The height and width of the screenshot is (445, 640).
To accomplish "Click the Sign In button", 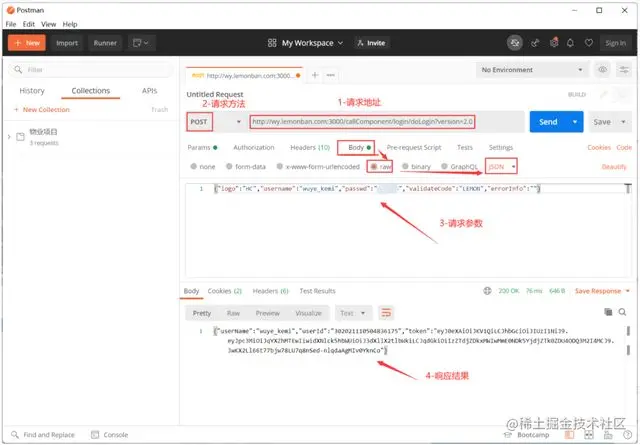I will tap(616, 43).
